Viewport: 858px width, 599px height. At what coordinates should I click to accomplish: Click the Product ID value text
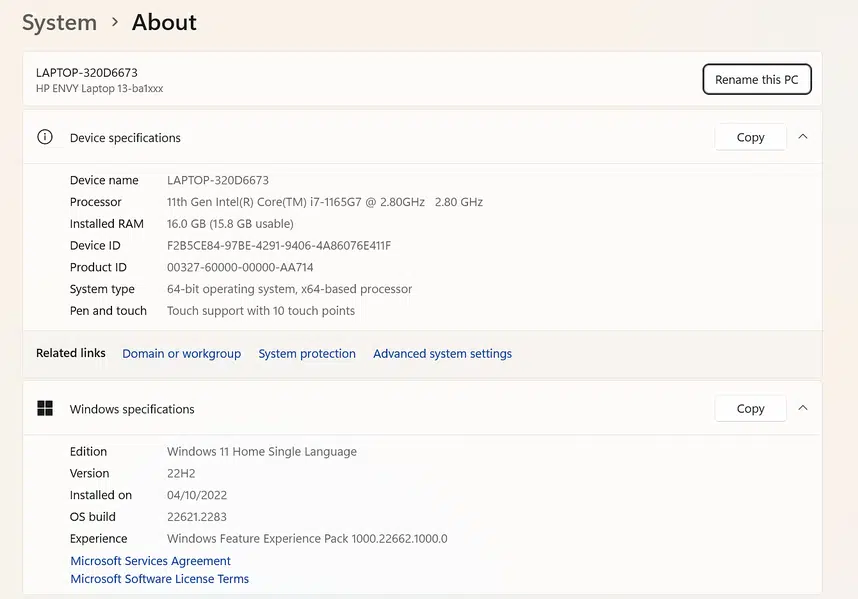point(240,267)
